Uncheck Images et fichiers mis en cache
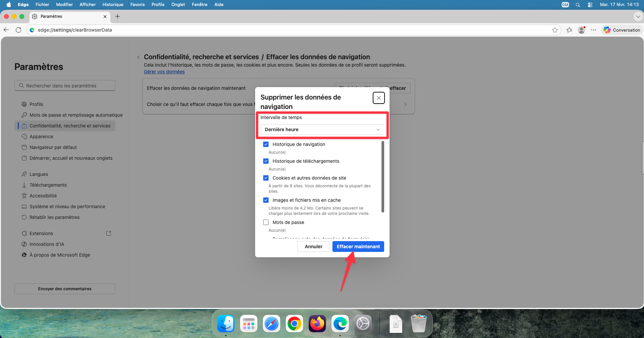 pos(266,200)
